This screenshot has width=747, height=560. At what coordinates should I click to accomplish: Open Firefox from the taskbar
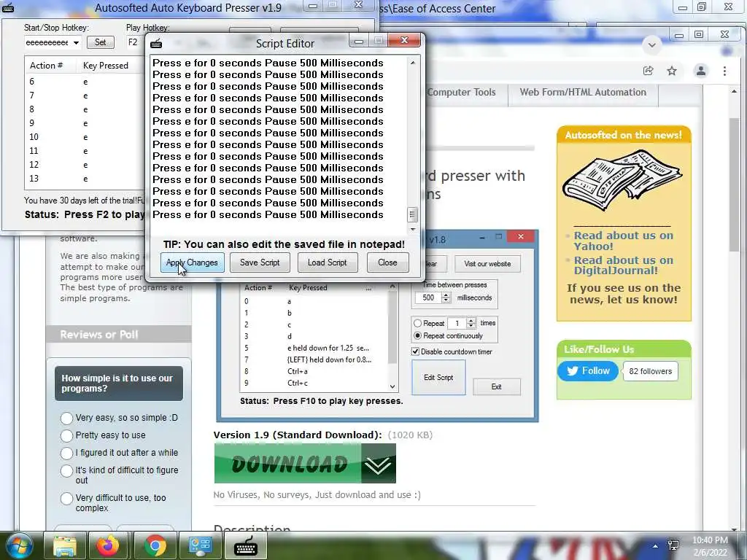tap(108, 545)
